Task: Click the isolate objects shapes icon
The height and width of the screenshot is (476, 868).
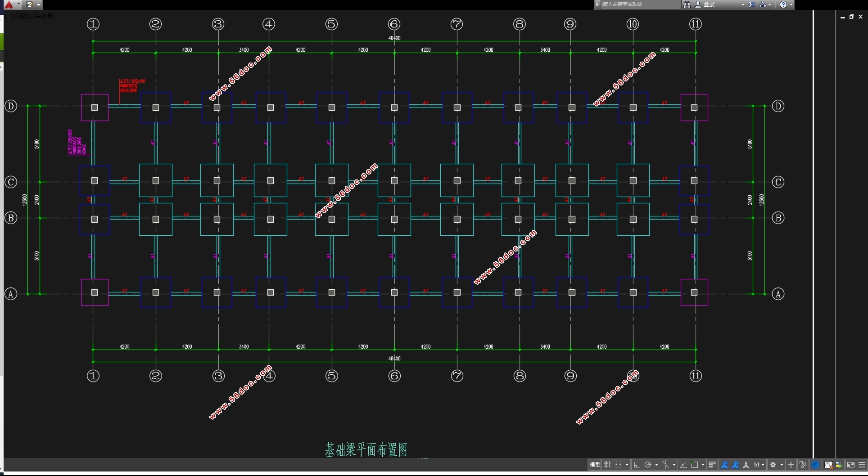Action: click(803, 465)
